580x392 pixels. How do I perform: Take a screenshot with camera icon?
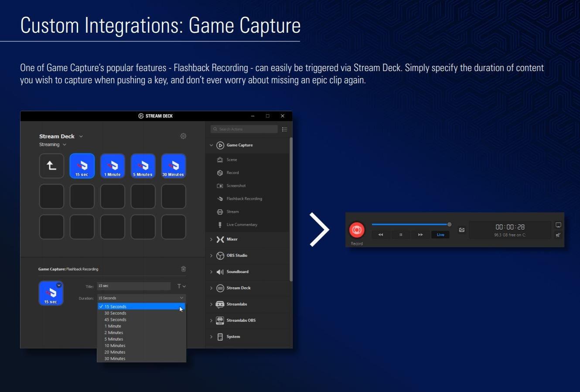point(461,230)
